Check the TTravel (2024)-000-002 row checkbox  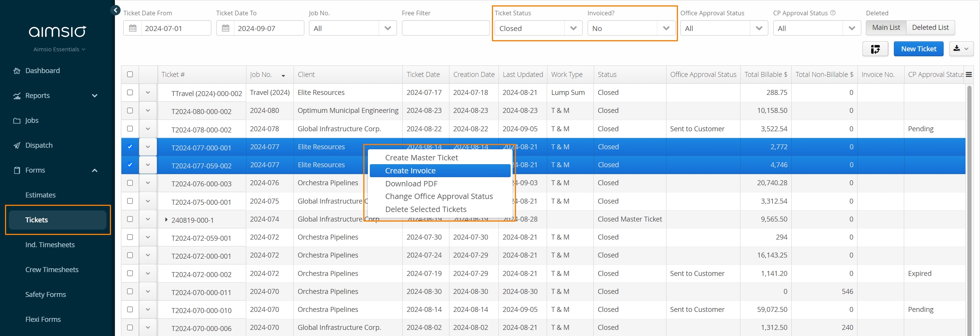pyautogui.click(x=130, y=93)
